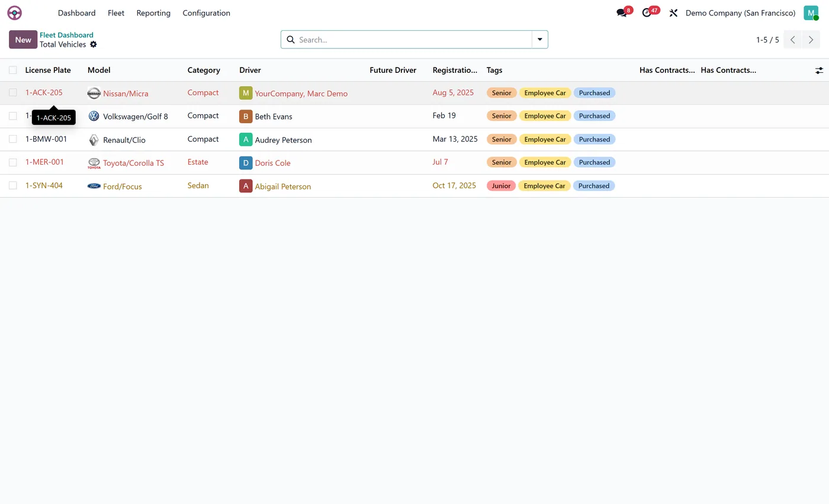Click the Nissan logo in Micra row

[94, 93]
